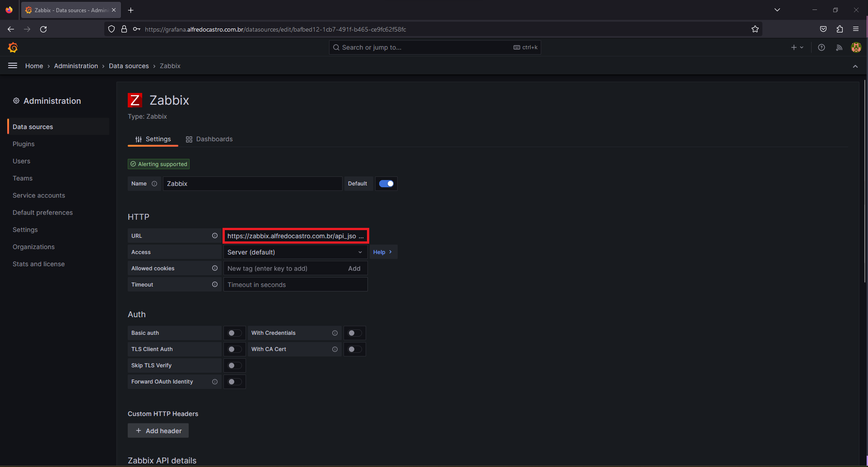Open the user profile avatar
The height and width of the screenshot is (467, 868).
coord(856,47)
